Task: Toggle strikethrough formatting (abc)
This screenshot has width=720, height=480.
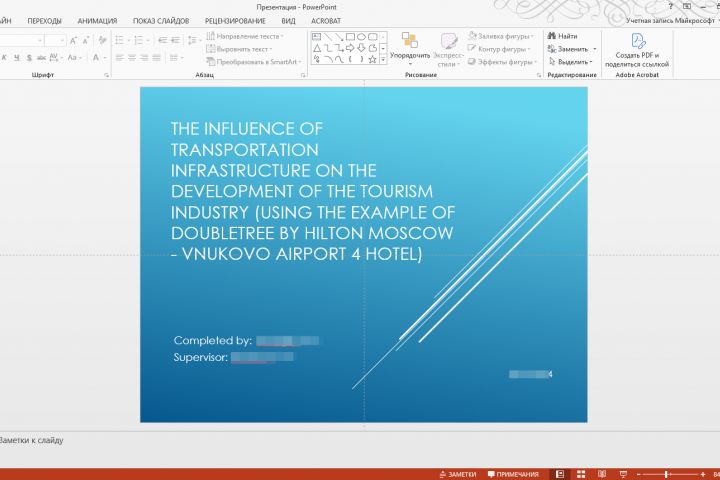Action: pyautogui.click(x=41, y=57)
